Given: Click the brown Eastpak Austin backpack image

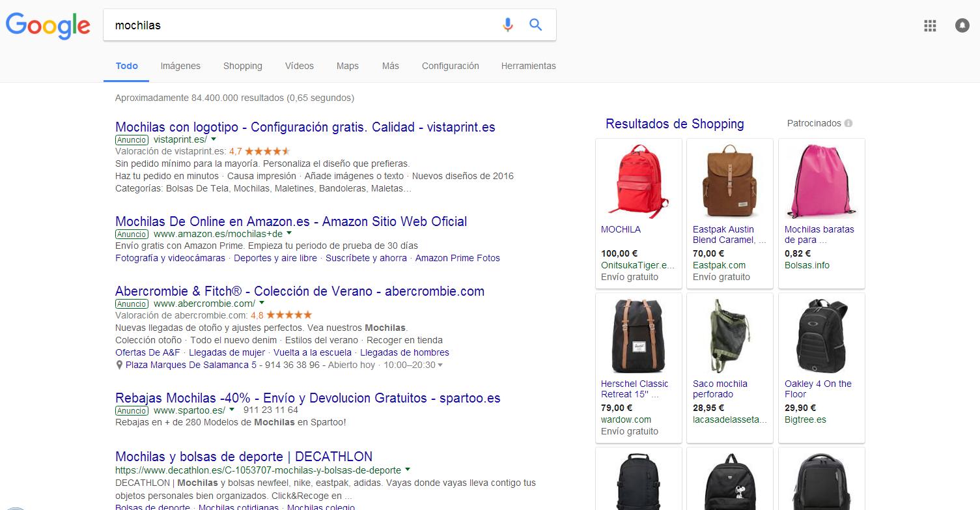Looking at the screenshot, I should pyautogui.click(x=730, y=182).
